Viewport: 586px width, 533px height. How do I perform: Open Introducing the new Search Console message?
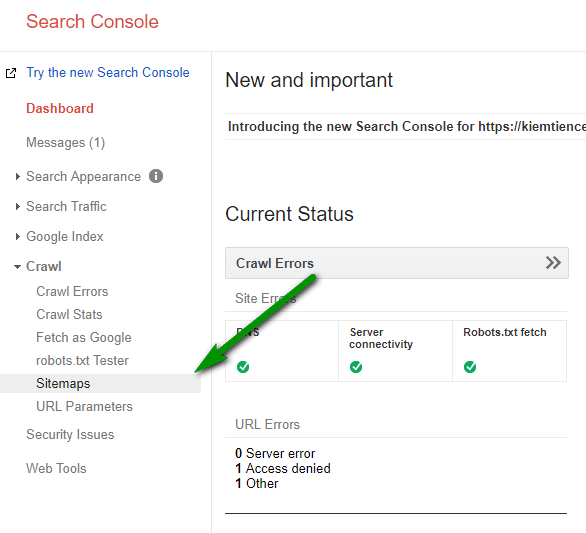click(407, 127)
